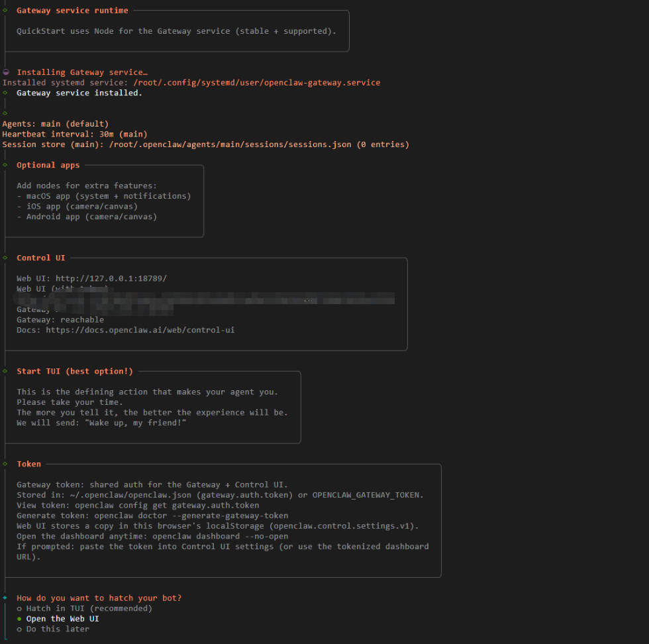
Task: Click diamond marker beside 'Optional apps' heading
Action: click(x=5, y=165)
